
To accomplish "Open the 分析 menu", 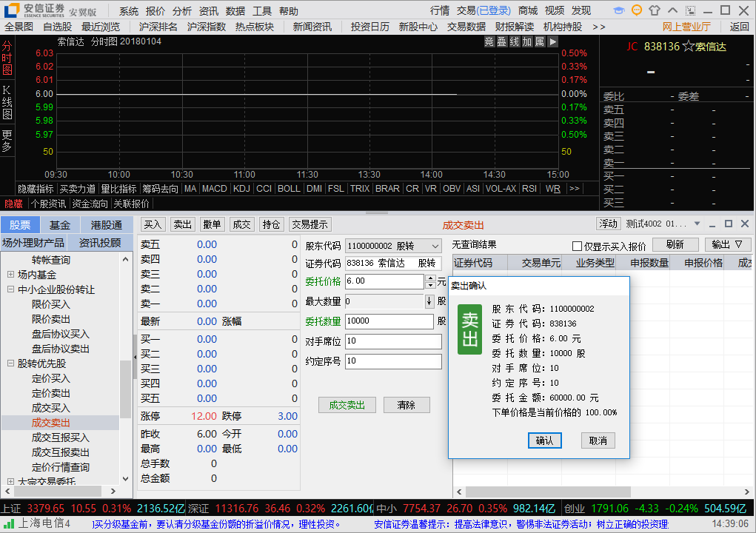I will 181,11.
